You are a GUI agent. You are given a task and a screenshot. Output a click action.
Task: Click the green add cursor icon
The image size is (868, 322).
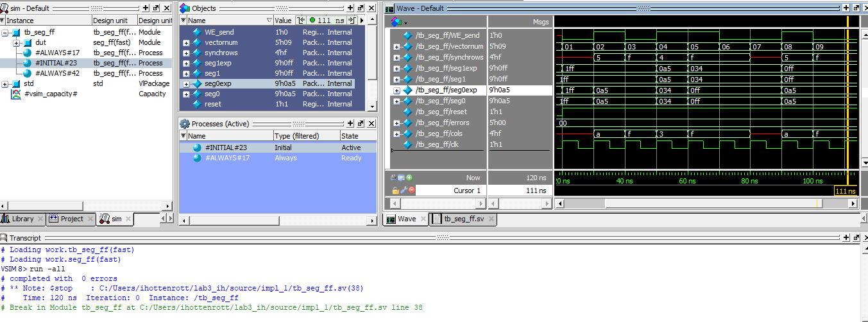pos(409,178)
